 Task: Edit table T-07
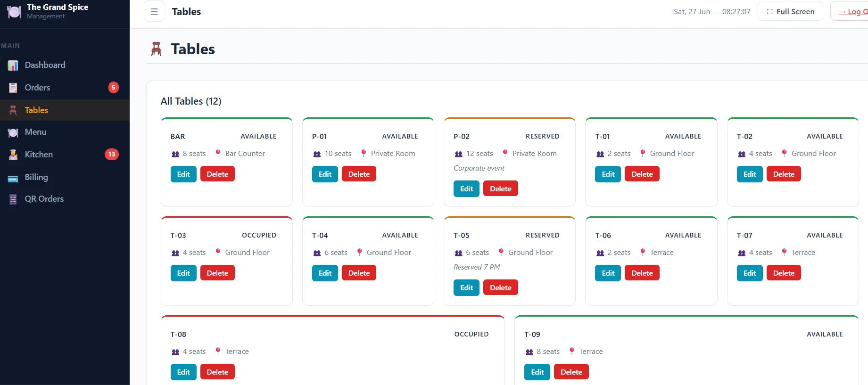(x=750, y=273)
